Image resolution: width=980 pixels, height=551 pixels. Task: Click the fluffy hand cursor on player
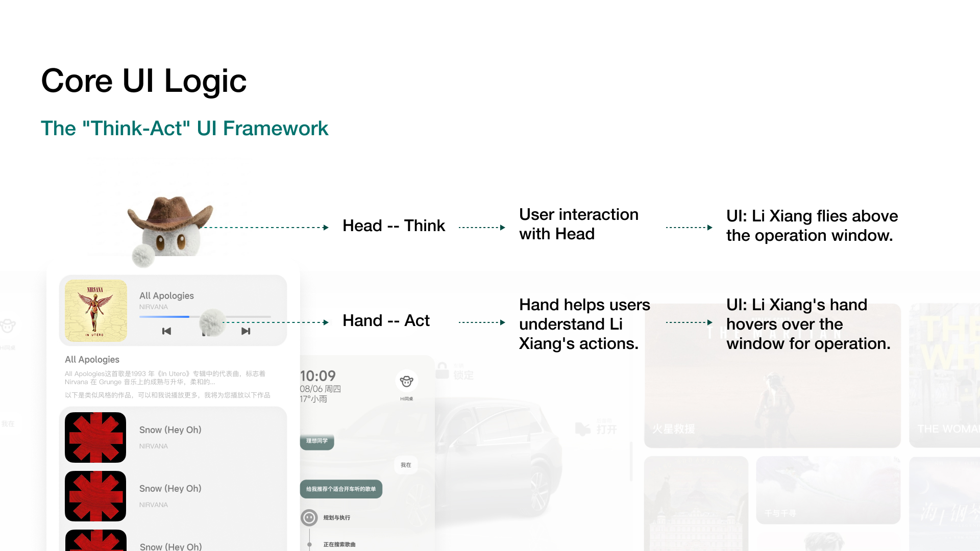pyautogui.click(x=212, y=322)
